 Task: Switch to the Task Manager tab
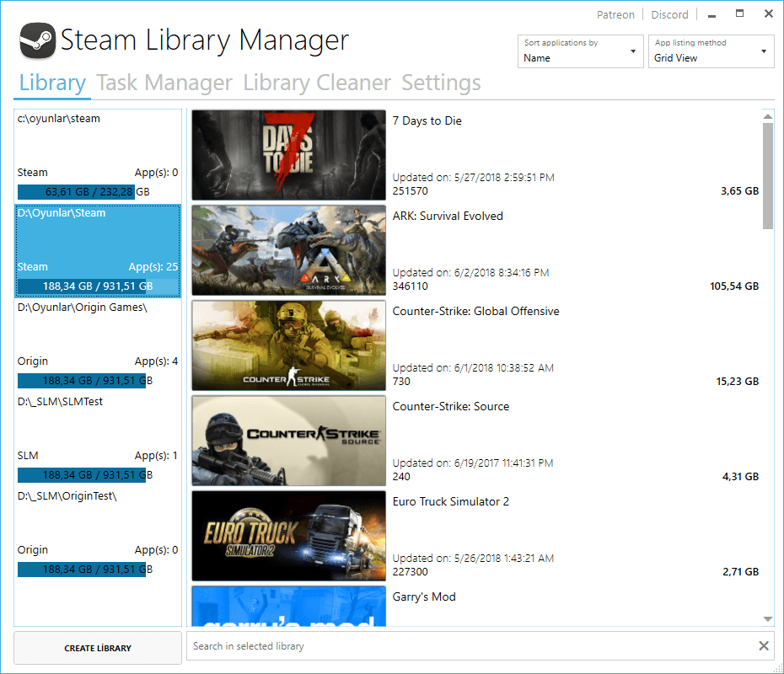pos(164,83)
